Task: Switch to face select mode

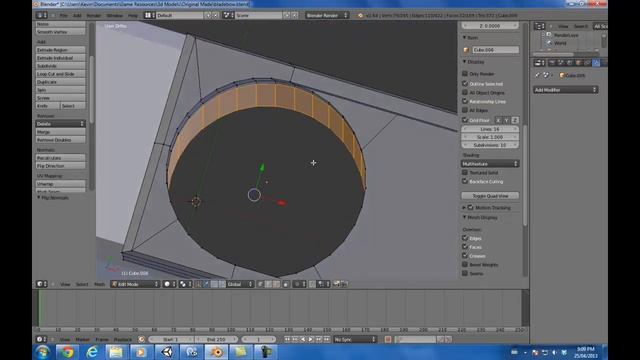Action: [x=276, y=284]
